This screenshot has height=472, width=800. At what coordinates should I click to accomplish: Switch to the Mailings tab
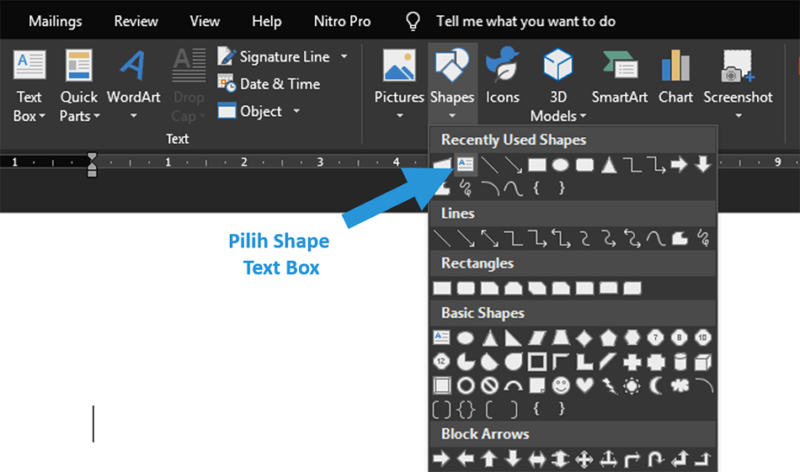point(55,21)
